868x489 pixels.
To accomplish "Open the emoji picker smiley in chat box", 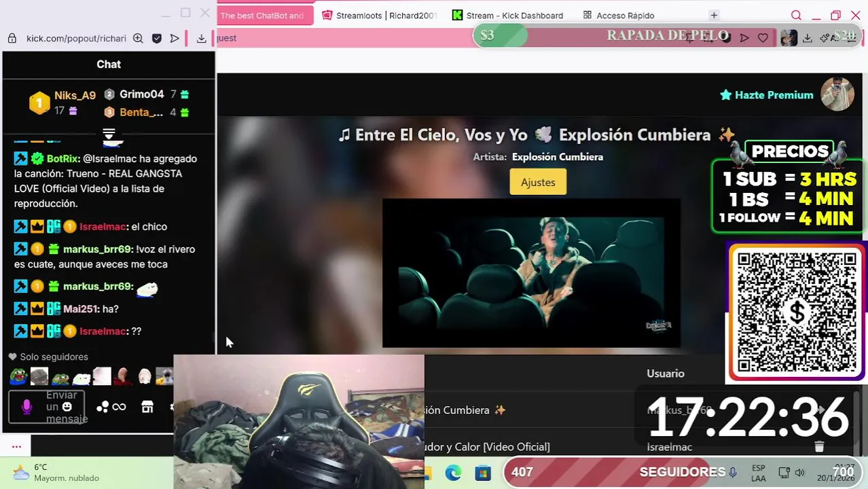I will 67,407.
